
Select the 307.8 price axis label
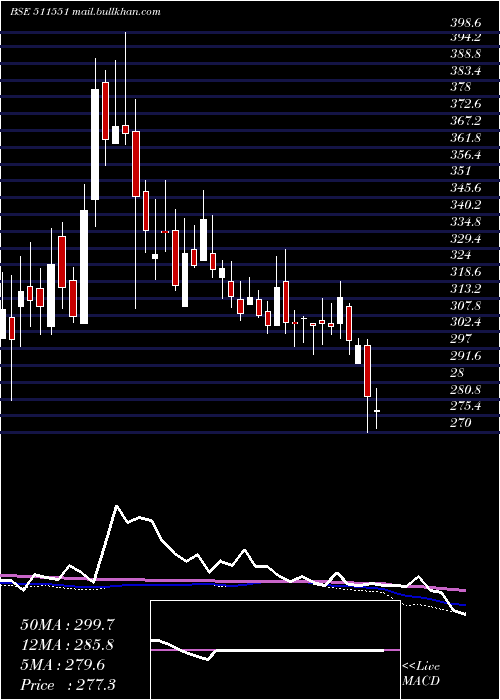(x=466, y=306)
